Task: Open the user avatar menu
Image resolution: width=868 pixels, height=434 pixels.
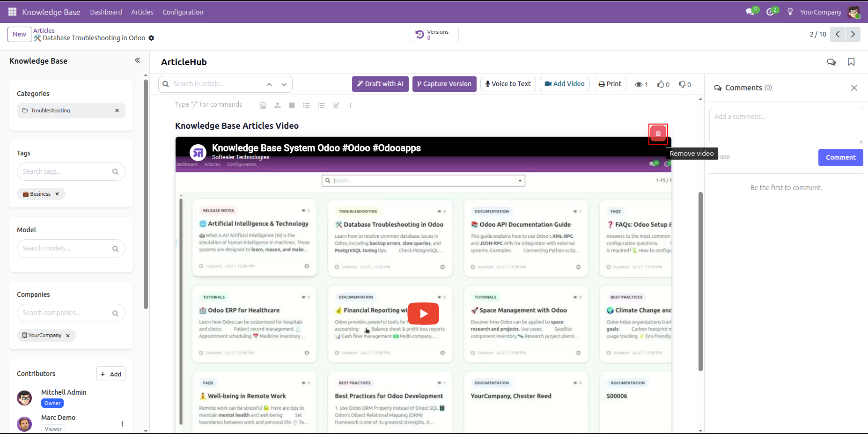Action: pos(854,12)
